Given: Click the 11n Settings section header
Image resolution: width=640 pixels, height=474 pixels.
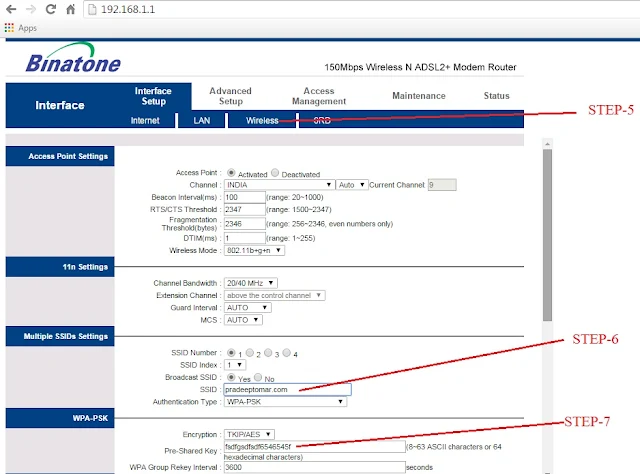Looking at the screenshot, I should (60, 267).
